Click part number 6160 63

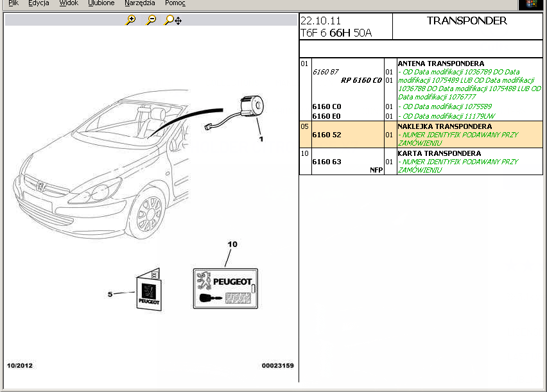(326, 162)
